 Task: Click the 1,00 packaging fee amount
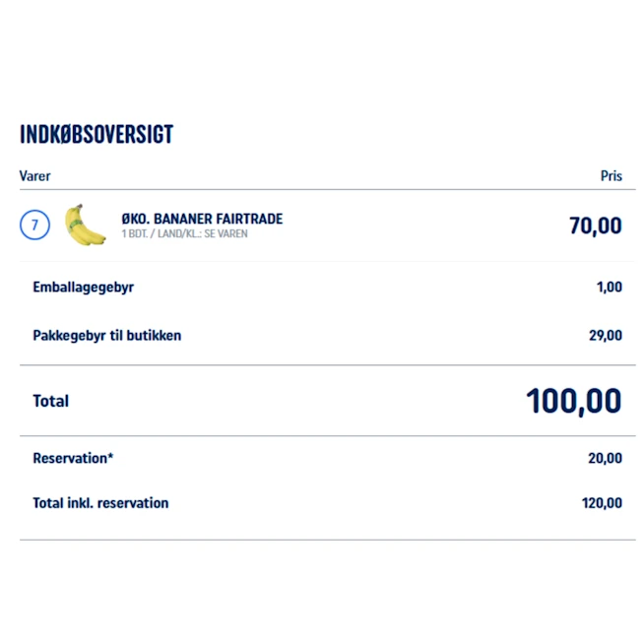point(609,288)
